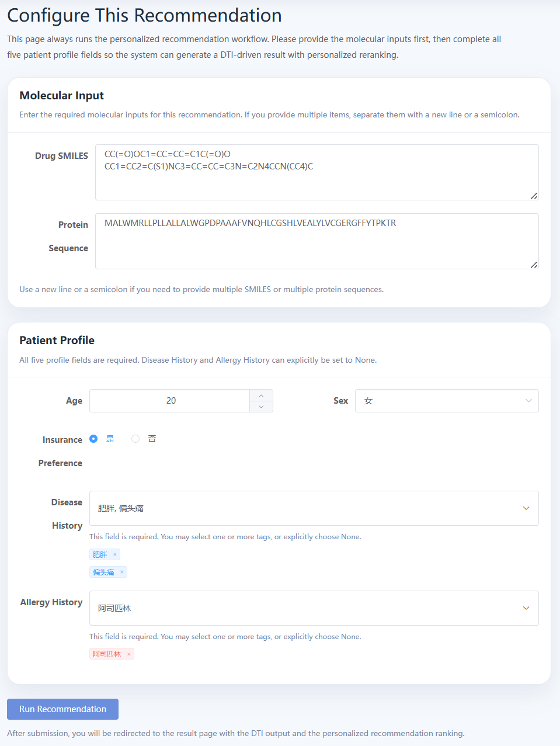Expand the Disease History dropdown chevron
This screenshot has width=560, height=746.
526,508
